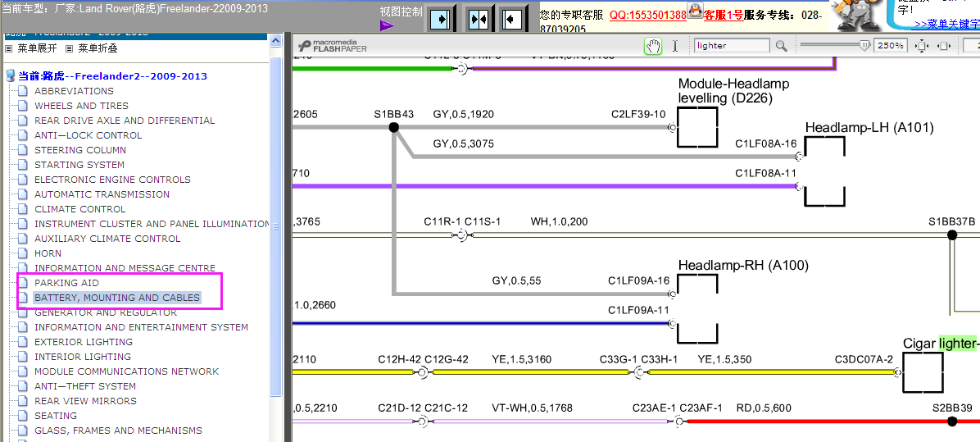Click the page icon beside WHEELS AND TIRES
This screenshot has height=442, width=980.
[22, 106]
